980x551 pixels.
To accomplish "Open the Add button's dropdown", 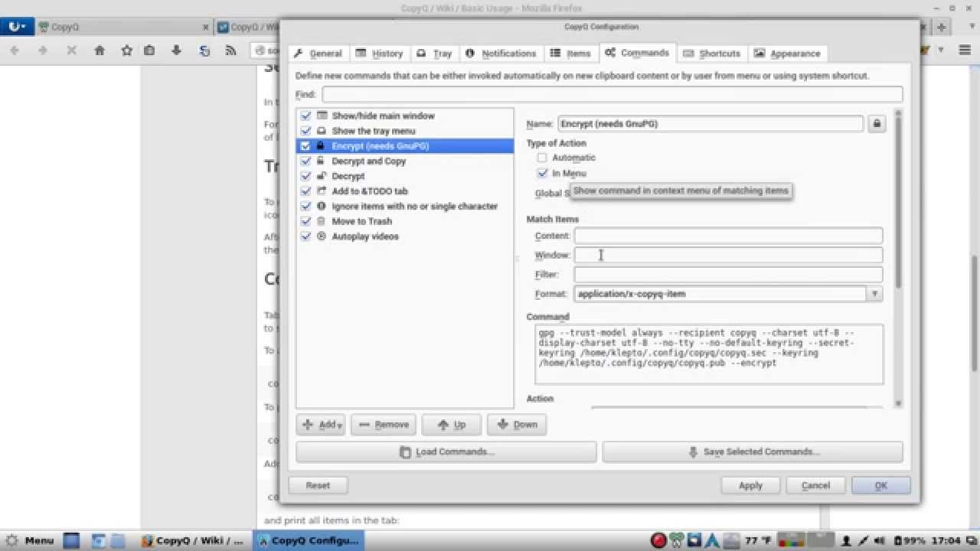I will pyautogui.click(x=340, y=425).
